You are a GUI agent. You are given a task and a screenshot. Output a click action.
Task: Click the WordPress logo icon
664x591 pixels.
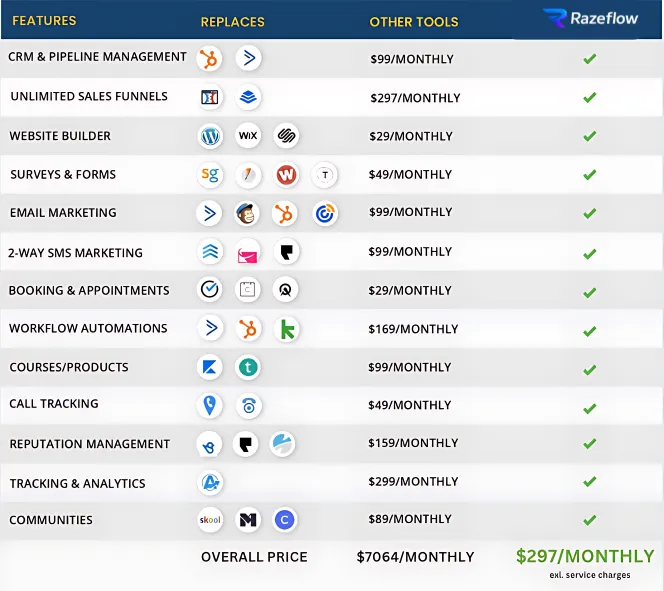pyautogui.click(x=210, y=136)
